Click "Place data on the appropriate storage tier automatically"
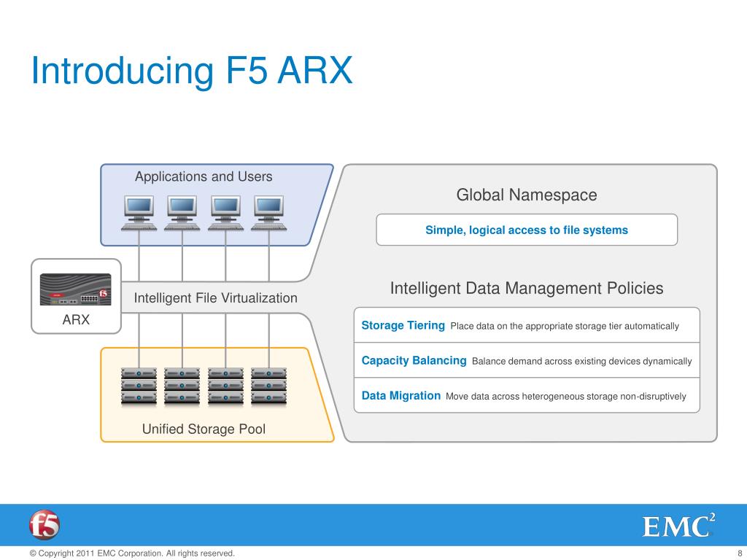The image size is (747, 560). point(565,326)
